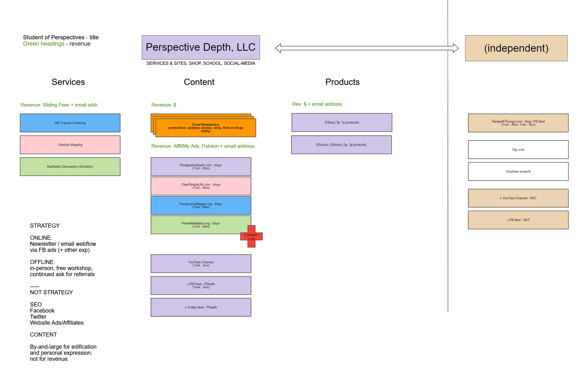Click the Perspective Depth, LLC title box
Viewport: 588px width, 380px height.
(x=201, y=48)
